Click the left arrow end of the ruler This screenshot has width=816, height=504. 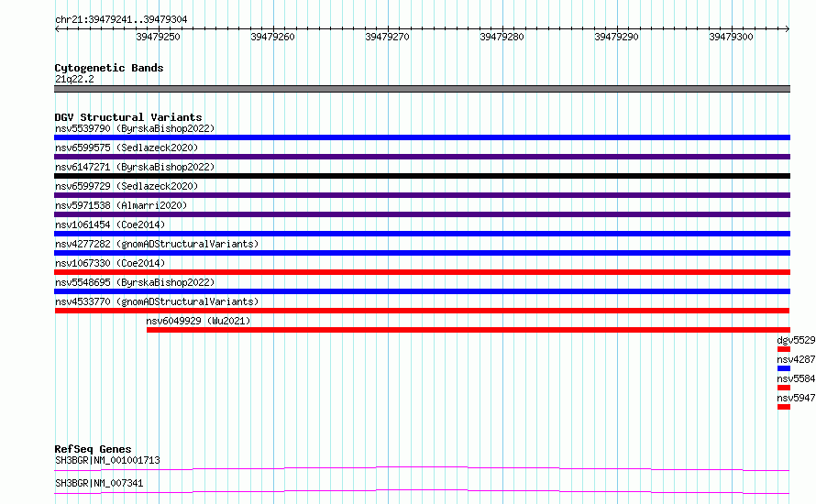point(57,28)
